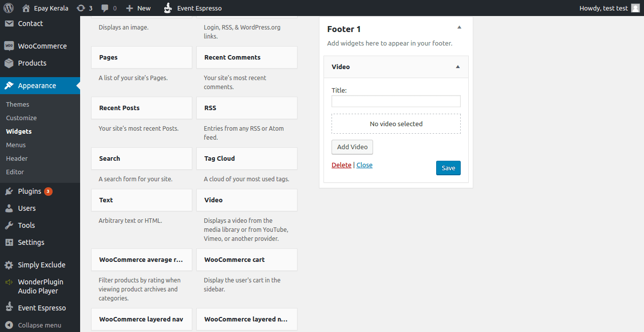Expand the Tag Cloud available widget
Image resolution: width=644 pixels, height=332 pixels.
pos(246,158)
